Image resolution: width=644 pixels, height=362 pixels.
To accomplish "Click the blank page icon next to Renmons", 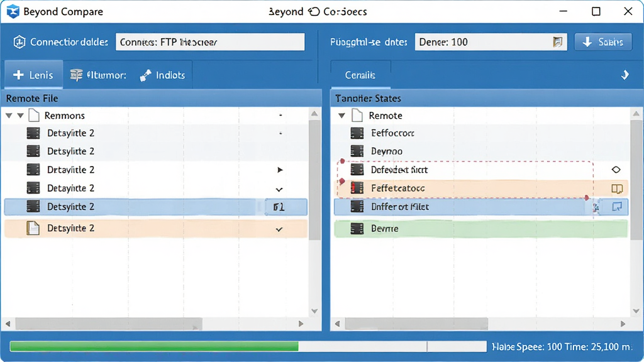I will pyautogui.click(x=34, y=116).
